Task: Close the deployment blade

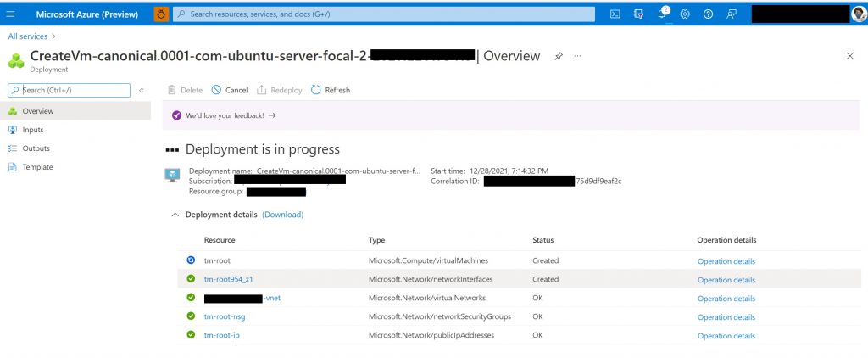Action: (x=849, y=56)
